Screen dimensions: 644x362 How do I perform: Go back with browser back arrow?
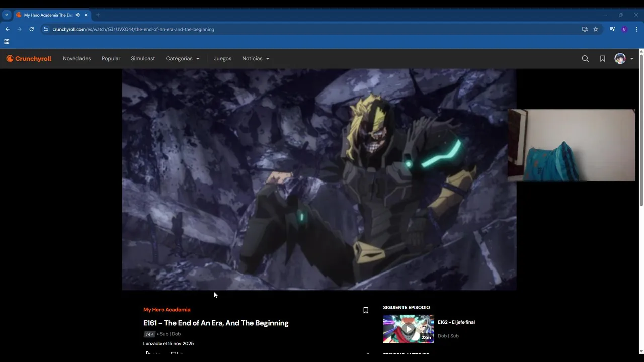7,29
